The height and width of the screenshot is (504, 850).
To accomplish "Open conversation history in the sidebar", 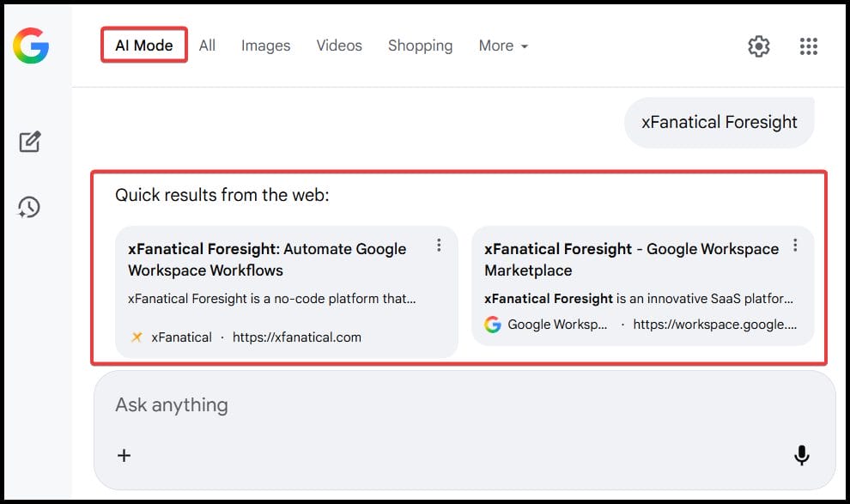I will point(30,207).
